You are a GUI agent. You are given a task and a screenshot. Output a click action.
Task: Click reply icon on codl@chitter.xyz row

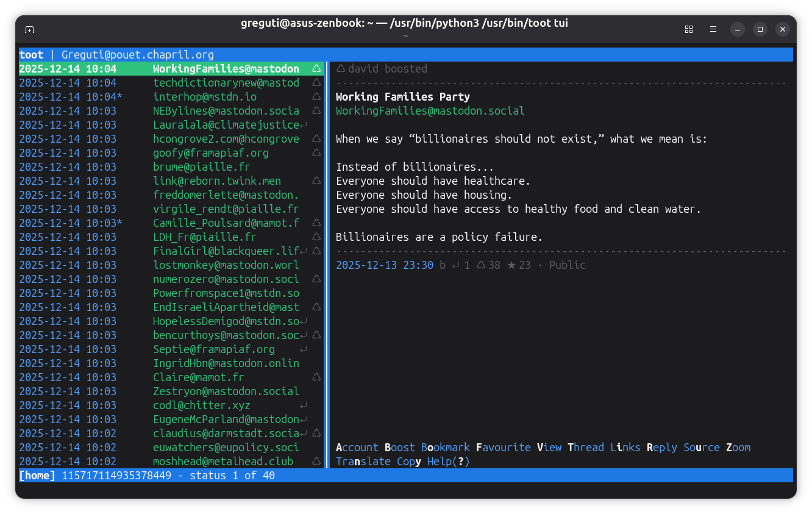303,405
